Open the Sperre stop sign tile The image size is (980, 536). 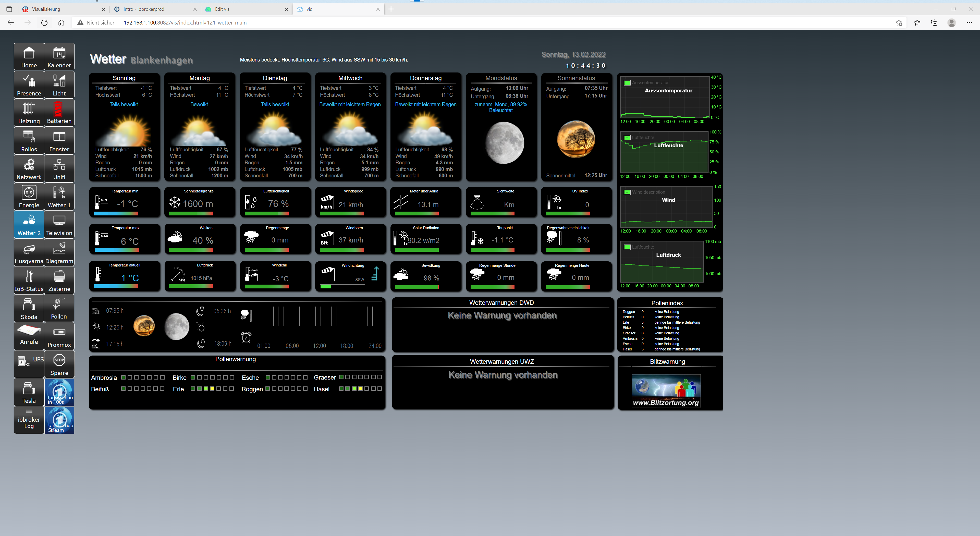coord(59,364)
